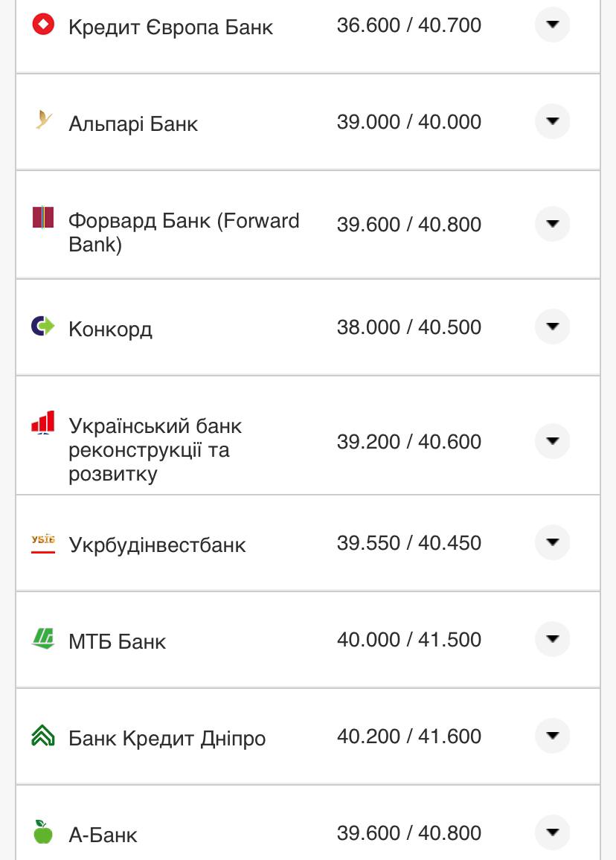Click the Кредит Європа Банк red logo icon
This screenshot has width=616, height=860.
click(x=43, y=25)
